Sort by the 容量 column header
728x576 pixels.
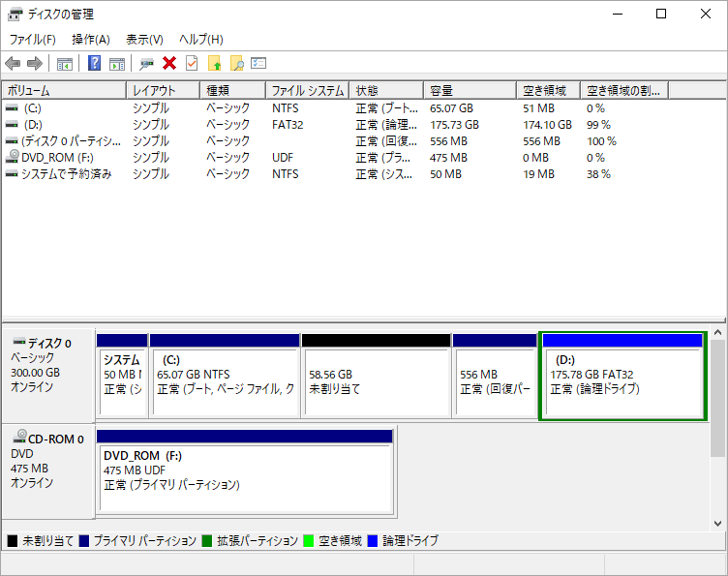(470, 90)
